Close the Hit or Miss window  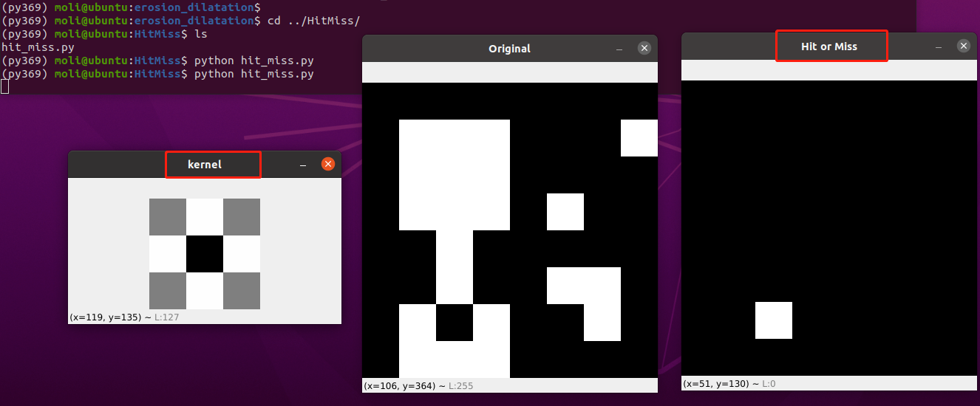964,46
